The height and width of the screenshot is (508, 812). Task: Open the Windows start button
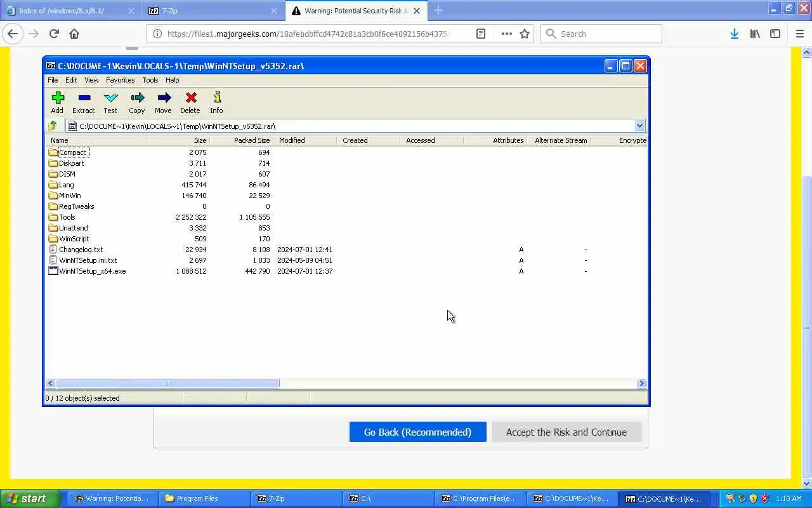[30, 498]
